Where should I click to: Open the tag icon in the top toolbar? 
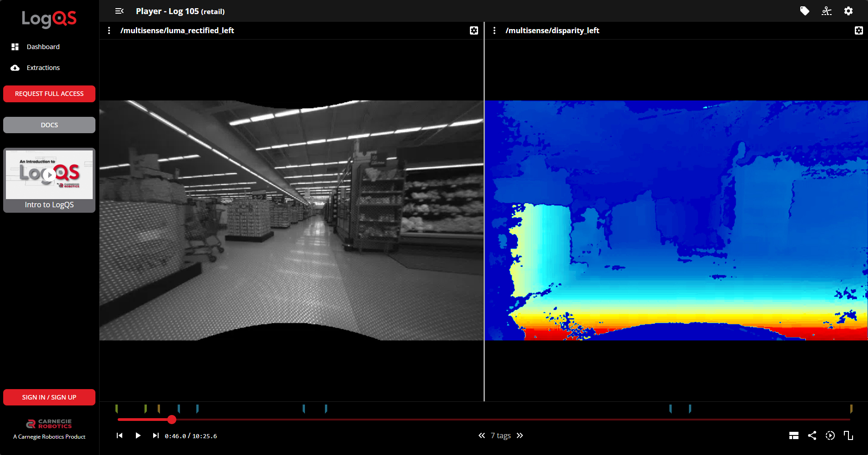pos(805,11)
